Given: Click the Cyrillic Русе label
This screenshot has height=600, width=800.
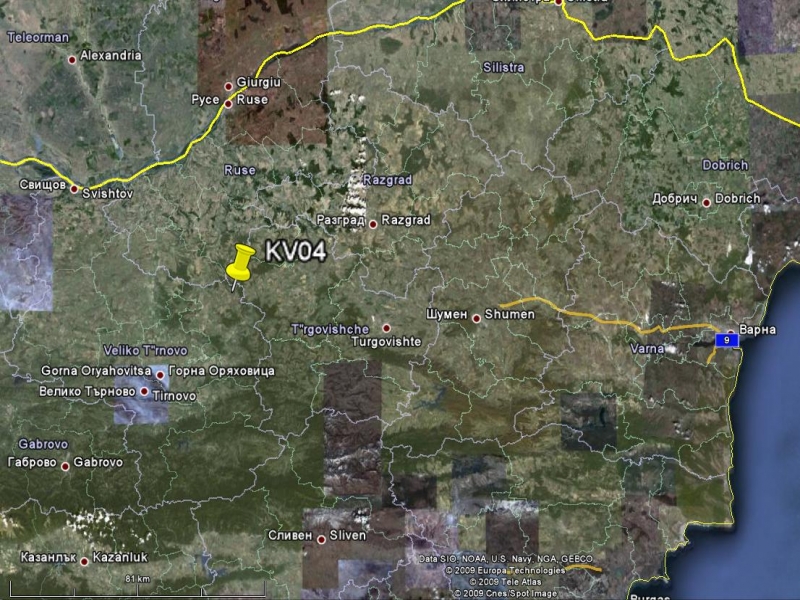Looking at the screenshot, I should (205, 99).
